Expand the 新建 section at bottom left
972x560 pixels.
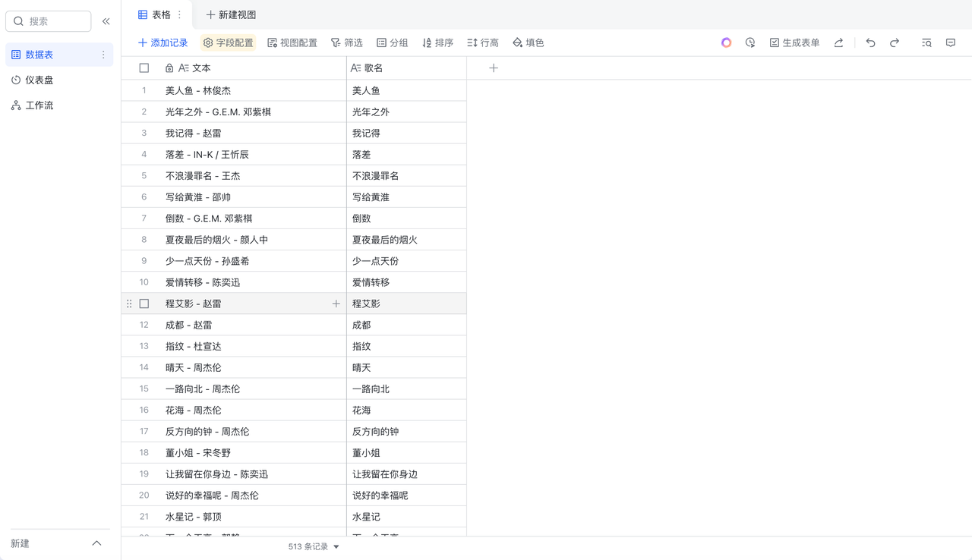click(96, 543)
